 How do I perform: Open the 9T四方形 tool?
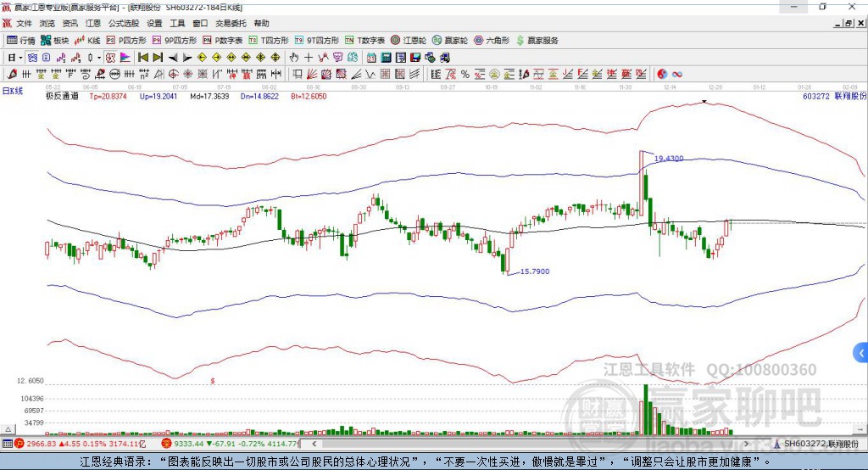point(317,41)
